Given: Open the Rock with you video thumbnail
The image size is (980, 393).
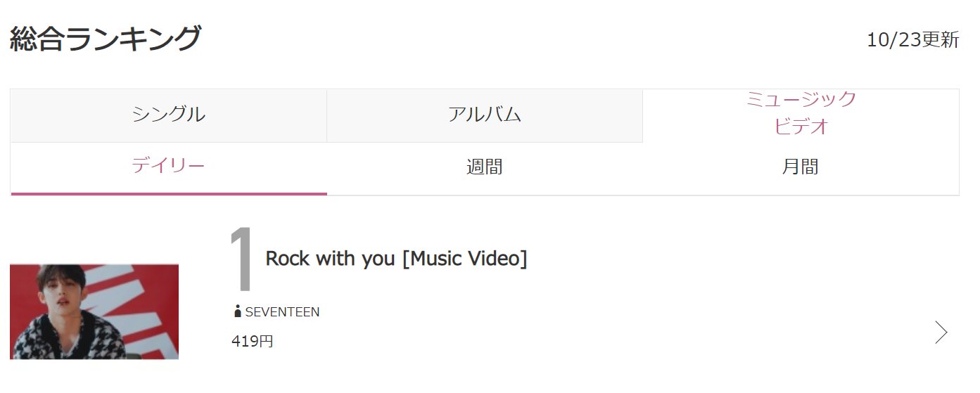Looking at the screenshot, I should click(x=94, y=311).
